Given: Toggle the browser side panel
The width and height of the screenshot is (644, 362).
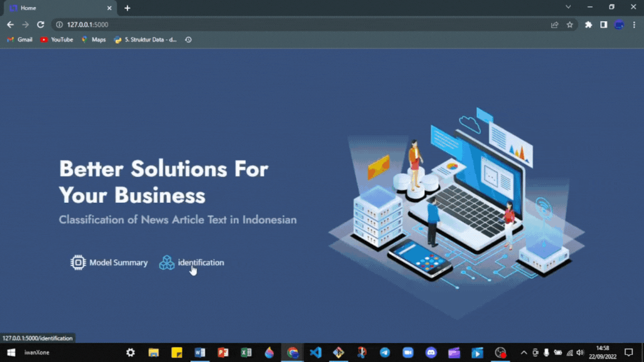Looking at the screenshot, I should point(604,25).
